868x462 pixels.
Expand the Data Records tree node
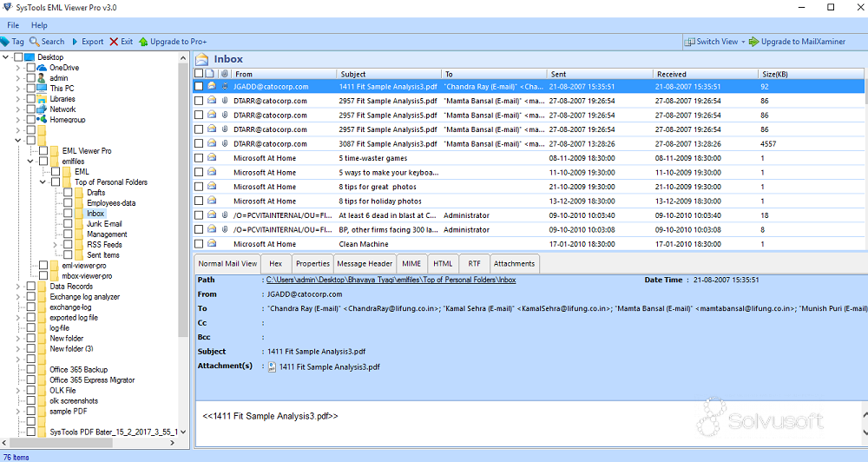coord(17,287)
